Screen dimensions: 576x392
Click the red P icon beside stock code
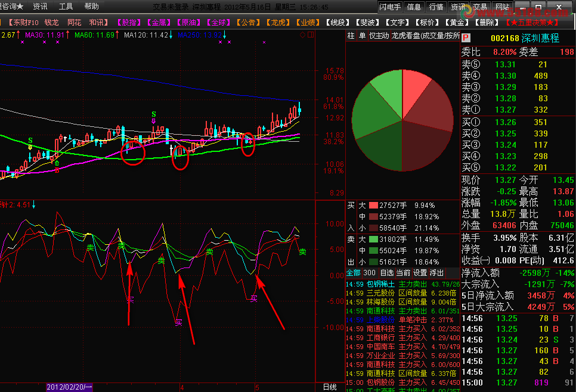tap(466, 38)
